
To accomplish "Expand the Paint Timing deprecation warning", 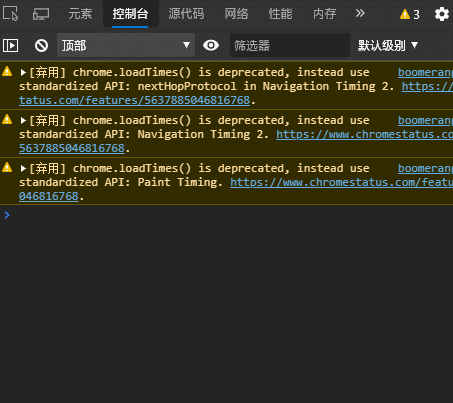I will 23,168.
